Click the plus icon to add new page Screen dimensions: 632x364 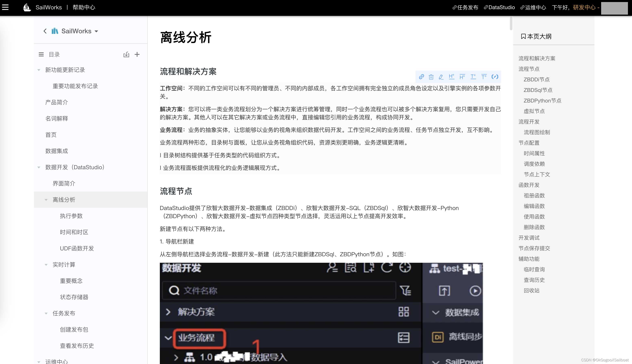137,55
